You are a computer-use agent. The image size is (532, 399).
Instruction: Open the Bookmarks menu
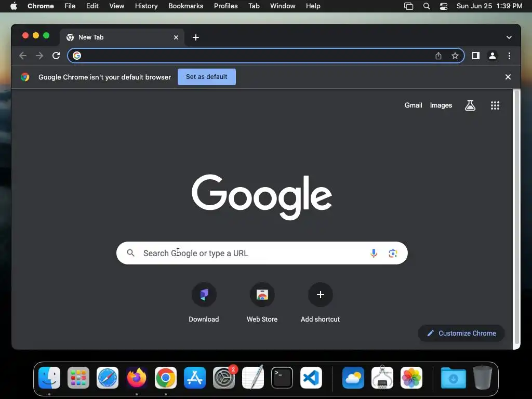pyautogui.click(x=185, y=6)
